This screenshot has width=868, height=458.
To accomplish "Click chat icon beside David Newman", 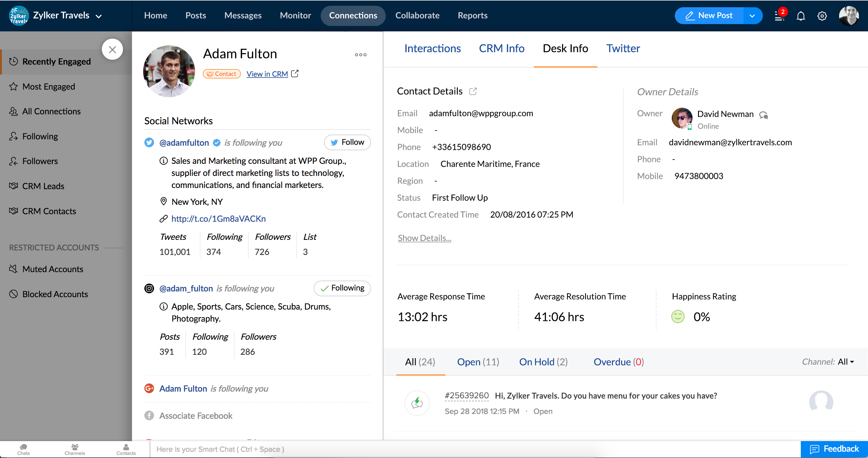I will tap(763, 115).
